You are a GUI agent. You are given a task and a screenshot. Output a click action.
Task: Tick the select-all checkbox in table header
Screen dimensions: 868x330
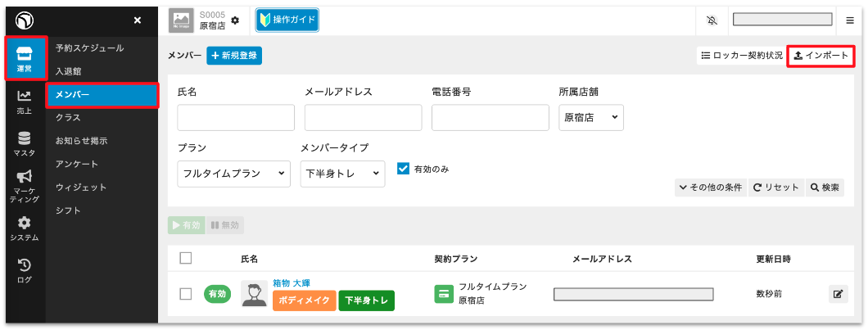tap(185, 258)
